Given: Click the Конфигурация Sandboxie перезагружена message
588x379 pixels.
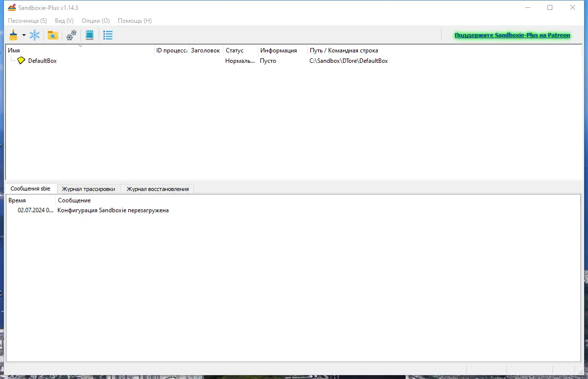Looking at the screenshot, I should [113, 210].
